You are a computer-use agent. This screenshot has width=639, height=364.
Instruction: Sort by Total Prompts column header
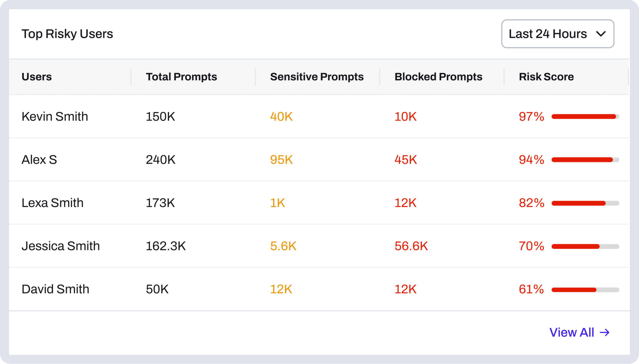tap(181, 77)
